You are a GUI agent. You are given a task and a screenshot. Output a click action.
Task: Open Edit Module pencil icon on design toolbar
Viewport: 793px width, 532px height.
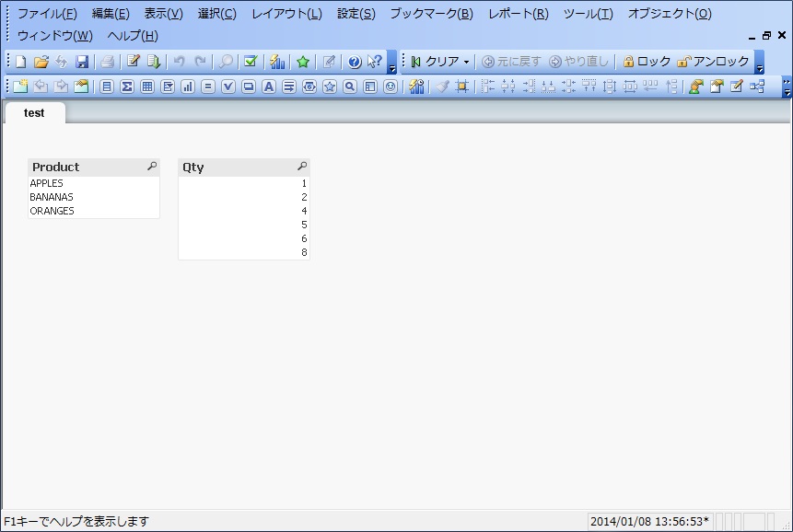point(737,87)
